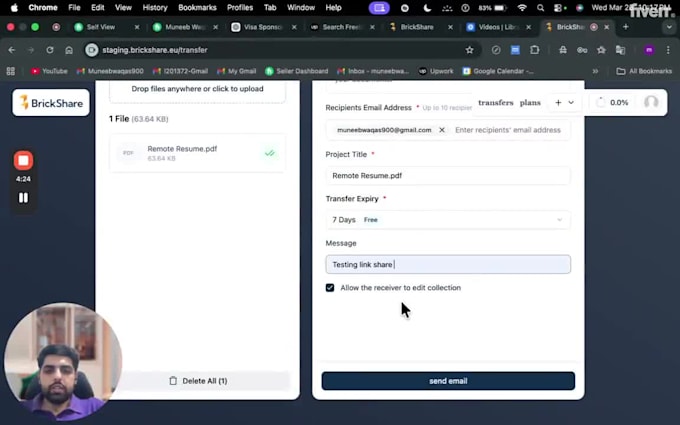680x425 pixels.
Task: Open the Google Calendar bookmark
Action: click(498, 71)
